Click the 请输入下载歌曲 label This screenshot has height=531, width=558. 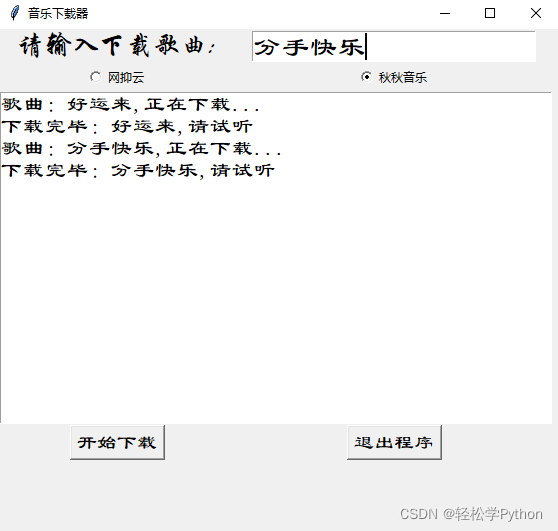[117, 46]
